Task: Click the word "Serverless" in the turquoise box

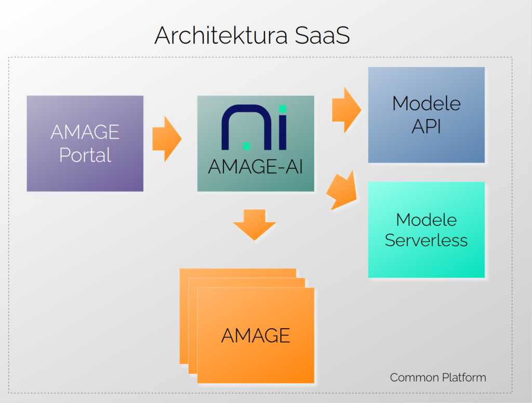Action: [426, 240]
